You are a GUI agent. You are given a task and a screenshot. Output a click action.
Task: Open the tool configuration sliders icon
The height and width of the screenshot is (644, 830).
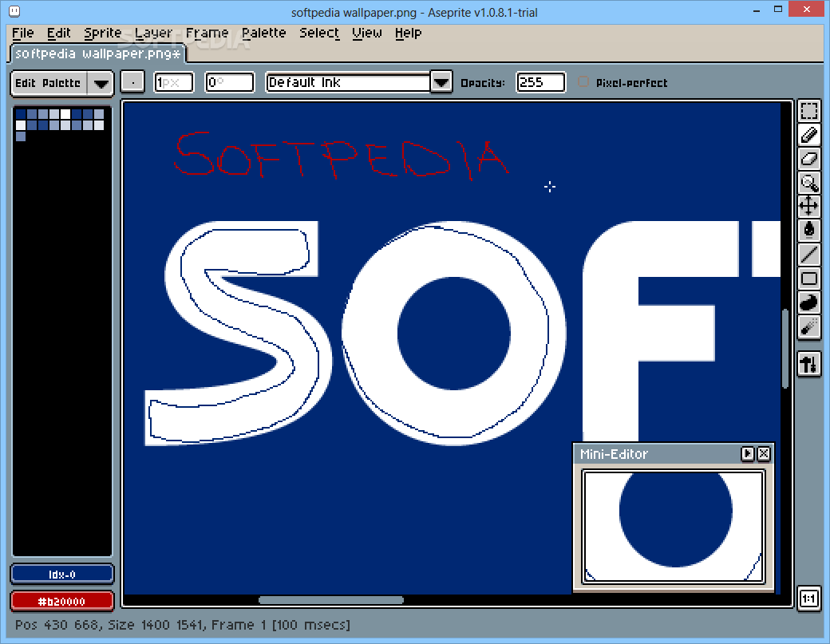pyautogui.click(x=808, y=364)
